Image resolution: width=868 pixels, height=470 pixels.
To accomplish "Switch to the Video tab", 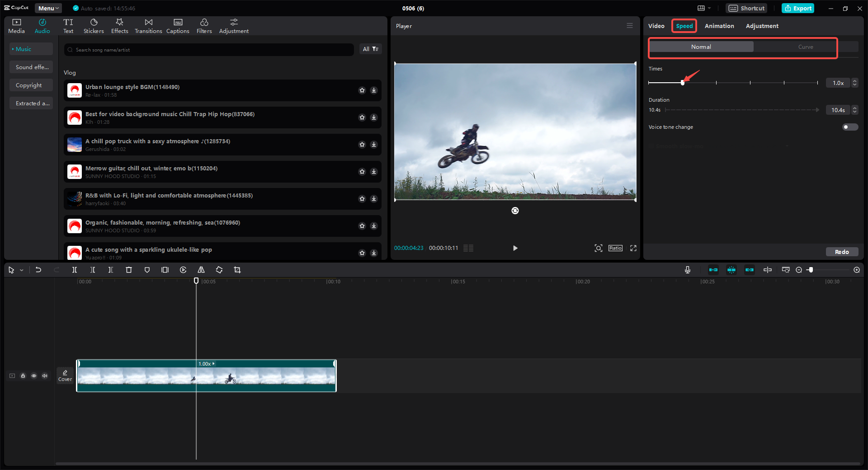I will [x=656, y=26].
